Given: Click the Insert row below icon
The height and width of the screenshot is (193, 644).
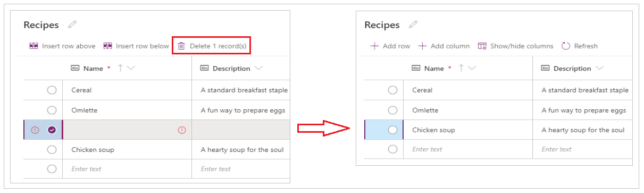Looking at the screenshot, I should click(x=107, y=46).
